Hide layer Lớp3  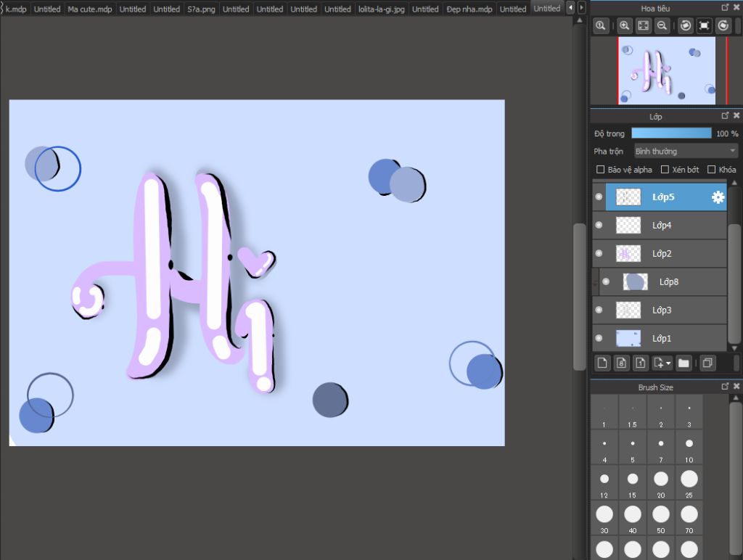click(599, 310)
